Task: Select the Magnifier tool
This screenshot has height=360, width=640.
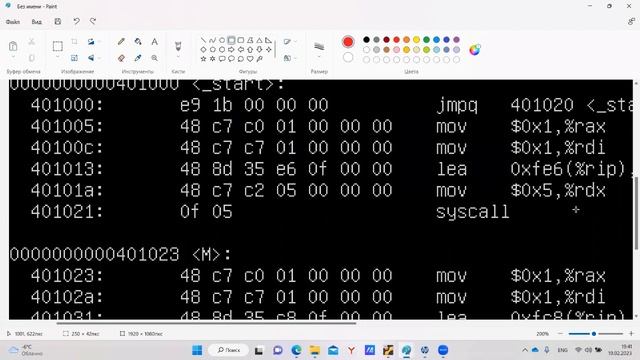Action: tap(154, 58)
